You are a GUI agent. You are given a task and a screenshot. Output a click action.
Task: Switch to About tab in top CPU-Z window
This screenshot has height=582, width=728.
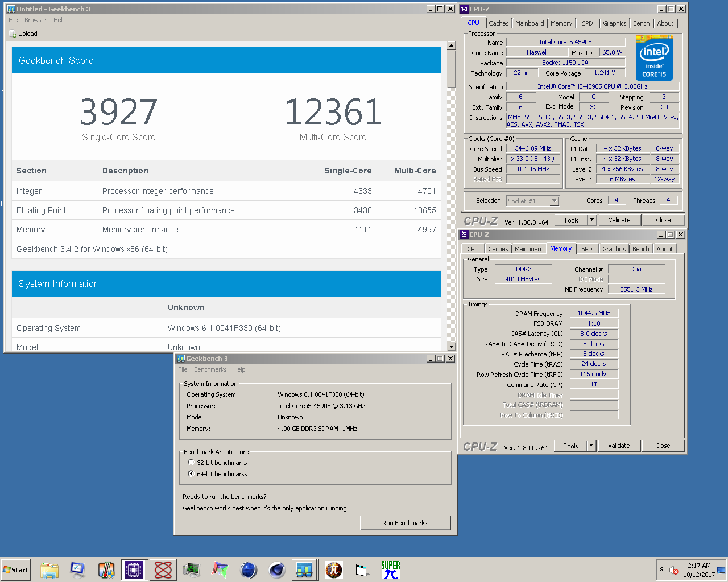click(665, 23)
